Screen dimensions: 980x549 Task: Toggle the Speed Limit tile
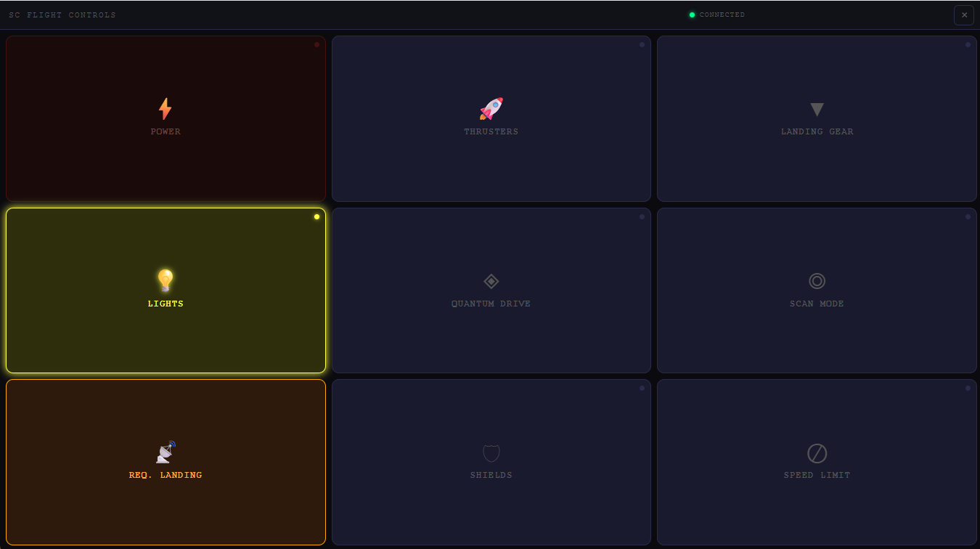click(817, 462)
